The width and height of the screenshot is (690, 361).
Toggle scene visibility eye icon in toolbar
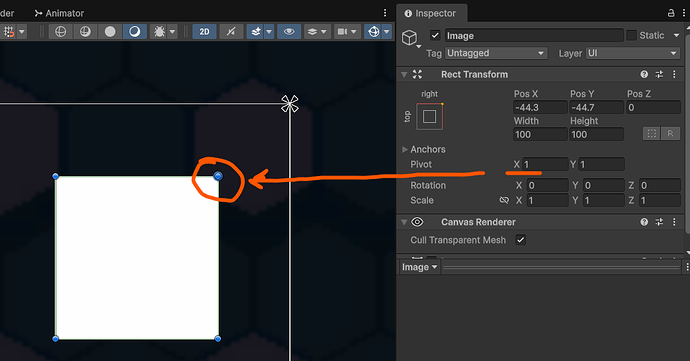coord(289,32)
